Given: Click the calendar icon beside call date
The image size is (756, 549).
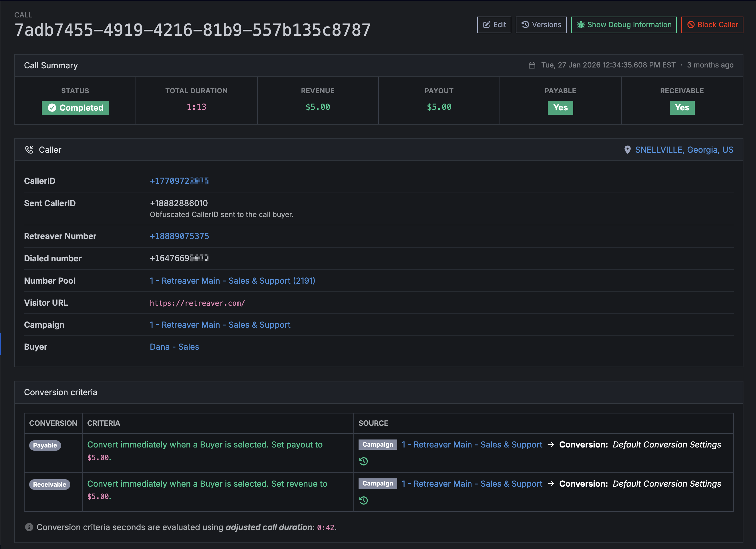Looking at the screenshot, I should tap(532, 65).
